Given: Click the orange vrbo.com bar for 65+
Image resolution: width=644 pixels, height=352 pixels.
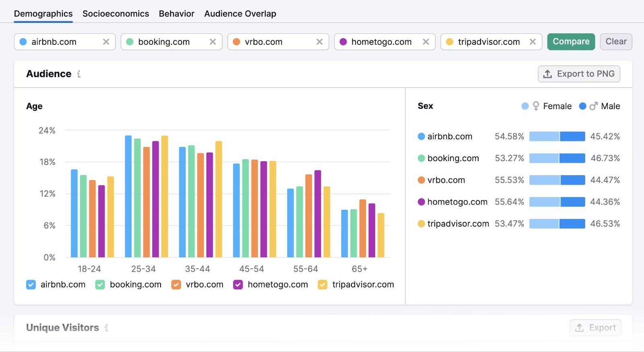Looking at the screenshot, I should coord(363,228).
